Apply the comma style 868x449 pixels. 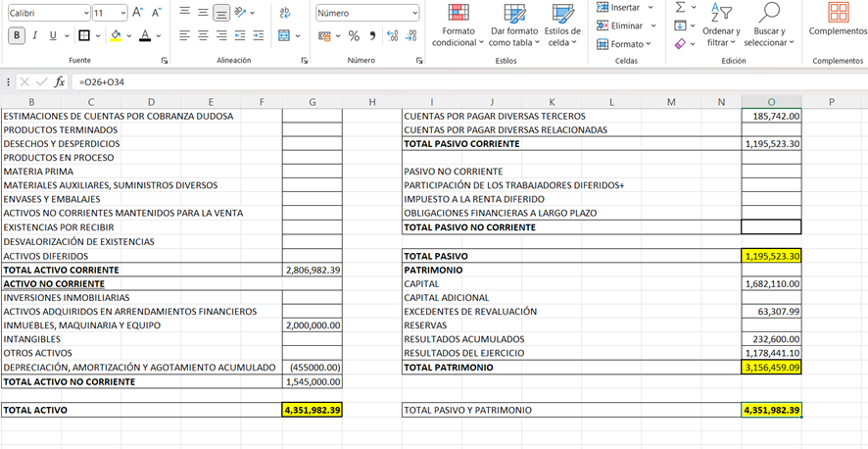tap(372, 36)
